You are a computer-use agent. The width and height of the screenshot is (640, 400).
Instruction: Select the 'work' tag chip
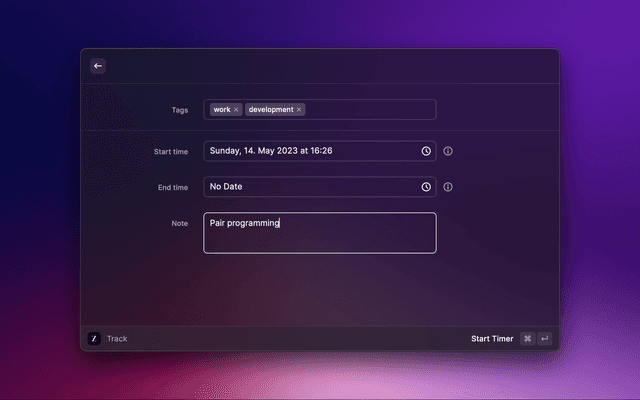point(221,110)
